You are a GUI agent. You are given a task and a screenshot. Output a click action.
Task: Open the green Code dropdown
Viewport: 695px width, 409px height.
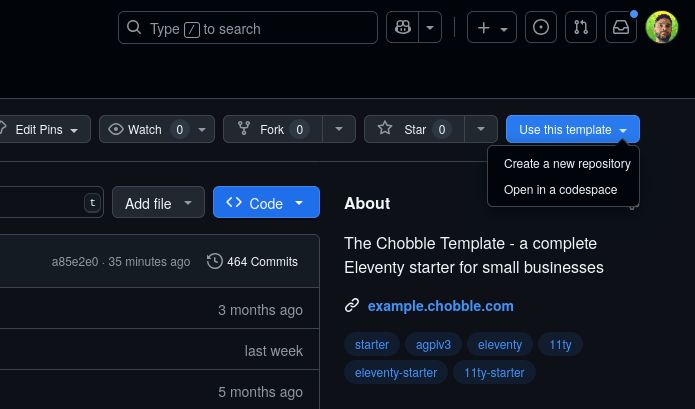266,203
